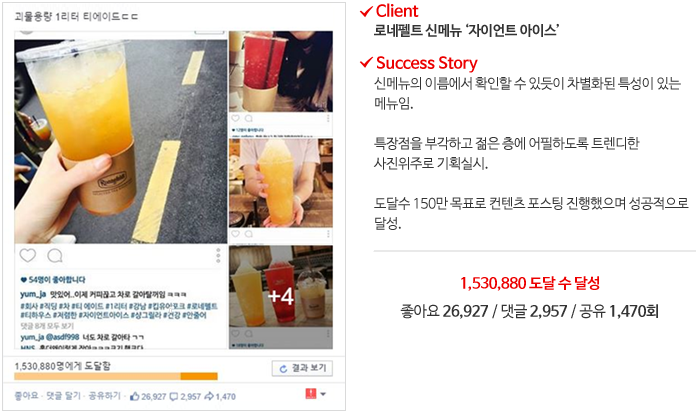This screenshot has height=420, width=700.
Task: Click the large main iced tea photo
Action: pos(121,141)
